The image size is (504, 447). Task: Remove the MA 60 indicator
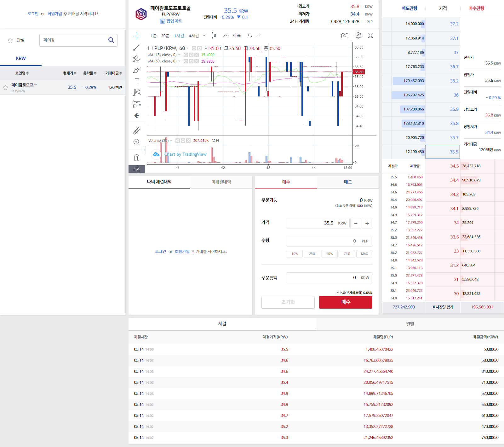197,61
